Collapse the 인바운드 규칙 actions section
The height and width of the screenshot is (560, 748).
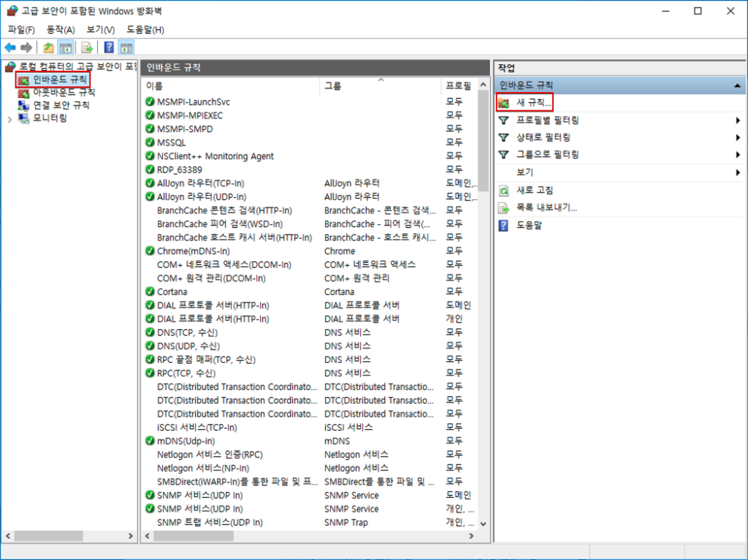coord(737,85)
